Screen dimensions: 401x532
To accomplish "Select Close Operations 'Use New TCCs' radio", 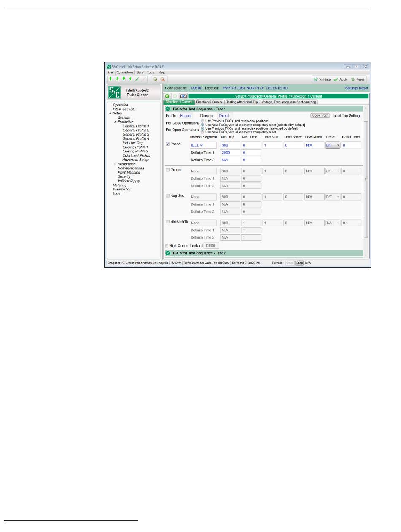I will click(203, 125).
